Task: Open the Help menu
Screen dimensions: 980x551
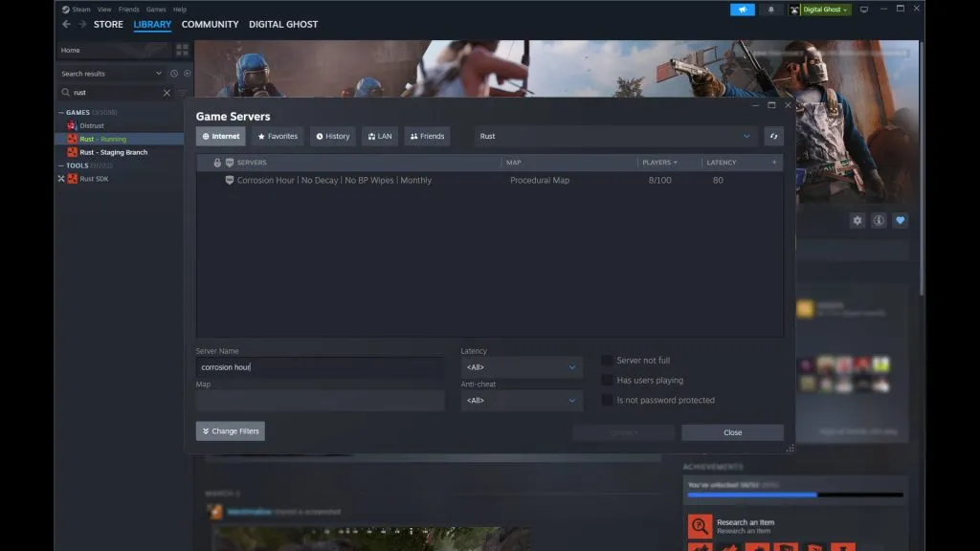Action: [179, 10]
